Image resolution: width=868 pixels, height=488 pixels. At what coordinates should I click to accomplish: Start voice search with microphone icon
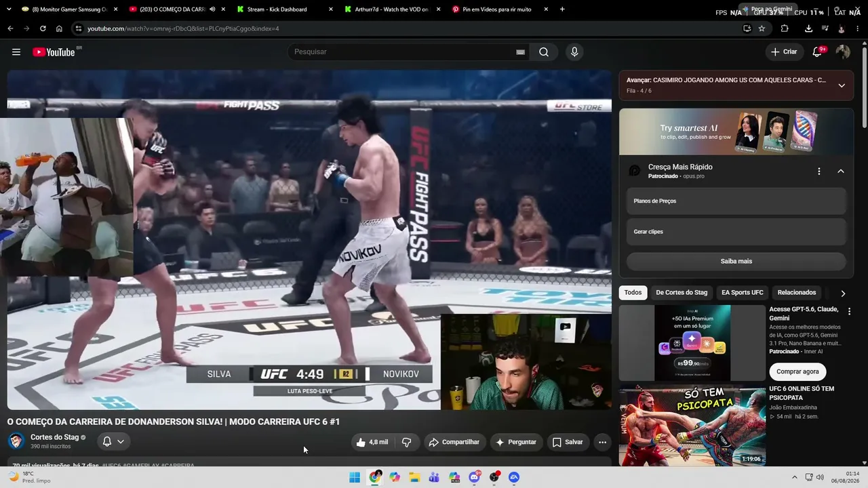click(x=574, y=52)
